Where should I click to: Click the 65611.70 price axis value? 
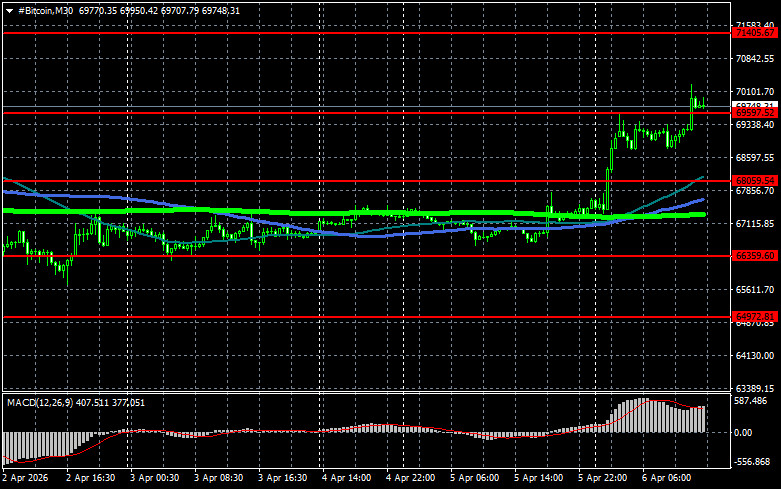pyautogui.click(x=755, y=289)
